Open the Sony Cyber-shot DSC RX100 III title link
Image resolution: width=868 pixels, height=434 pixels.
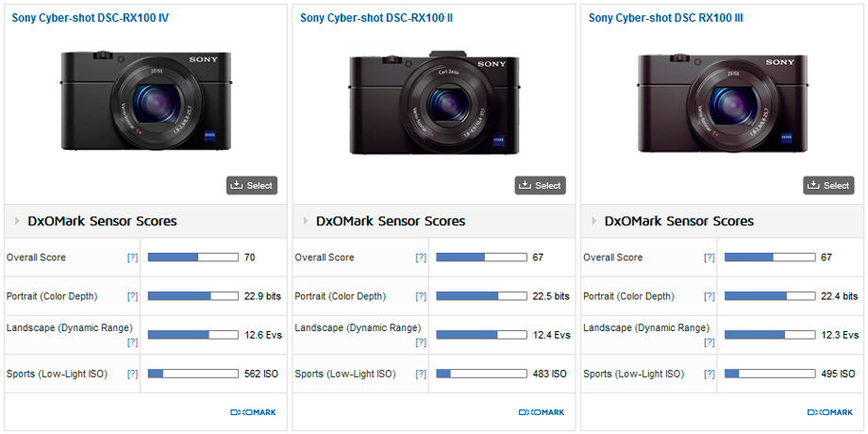click(x=665, y=18)
